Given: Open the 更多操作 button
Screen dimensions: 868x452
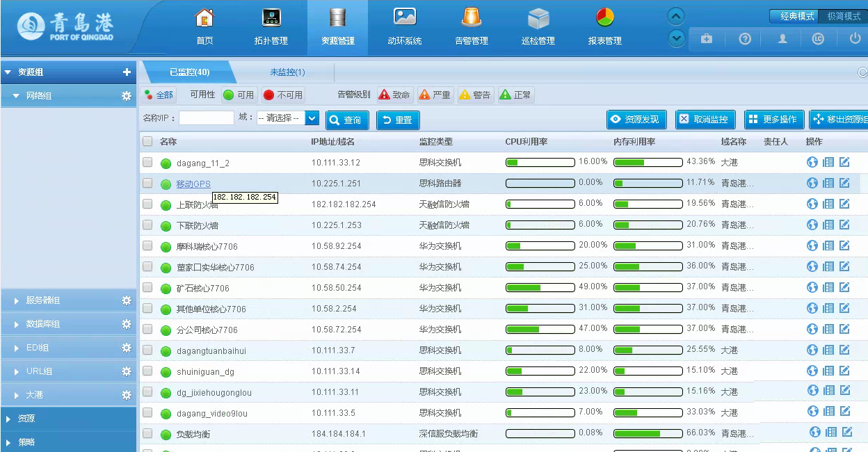Looking at the screenshot, I should (774, 120).
